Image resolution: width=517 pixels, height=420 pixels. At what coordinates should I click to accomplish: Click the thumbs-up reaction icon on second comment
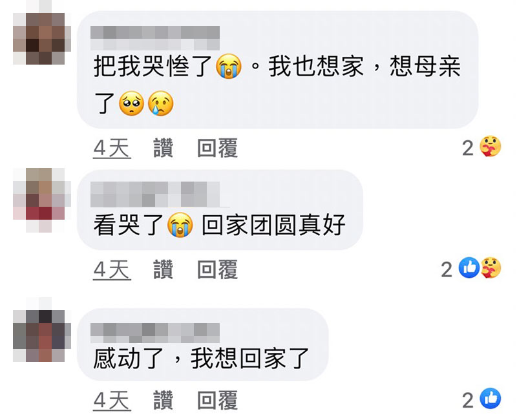pyautogui.click(x=469, y=268)
